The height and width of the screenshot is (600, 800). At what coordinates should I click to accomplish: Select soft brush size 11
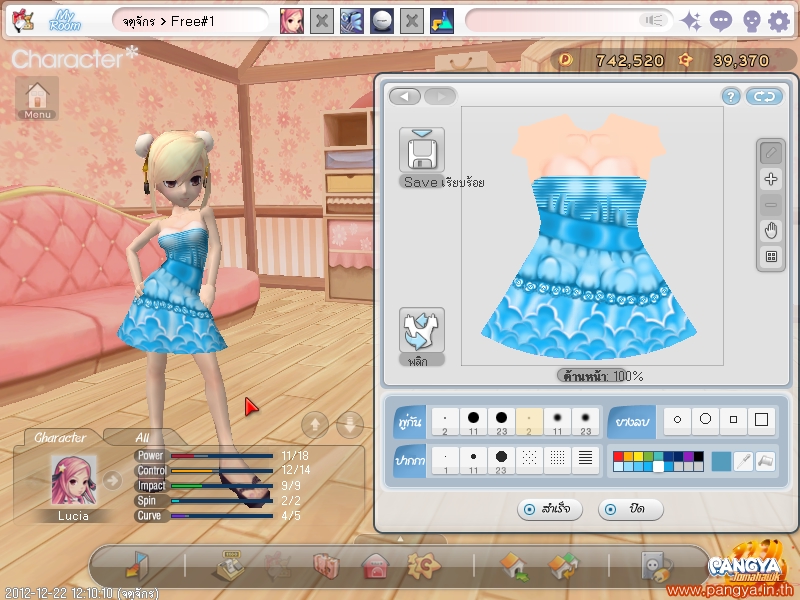(x=557, y=422)
